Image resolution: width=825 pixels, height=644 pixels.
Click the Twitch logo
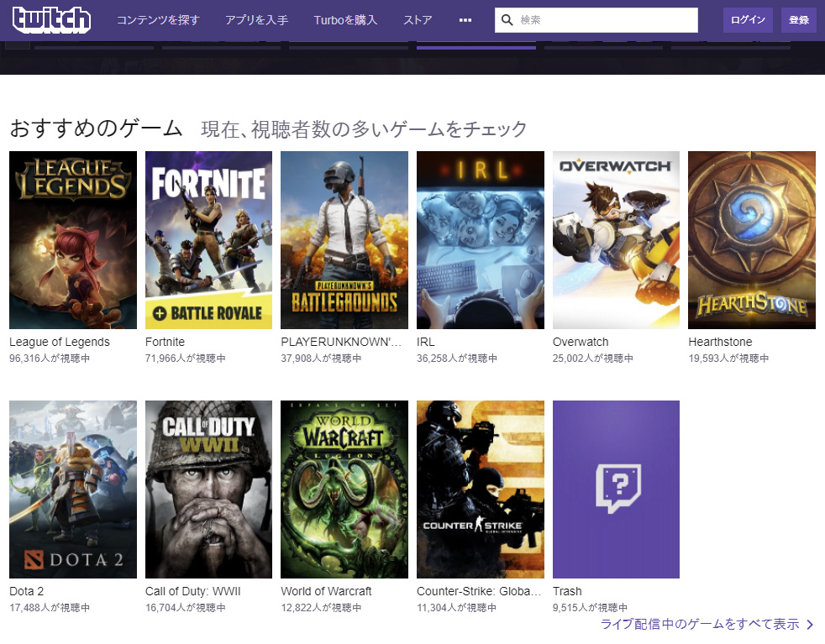tap(51, 20)
